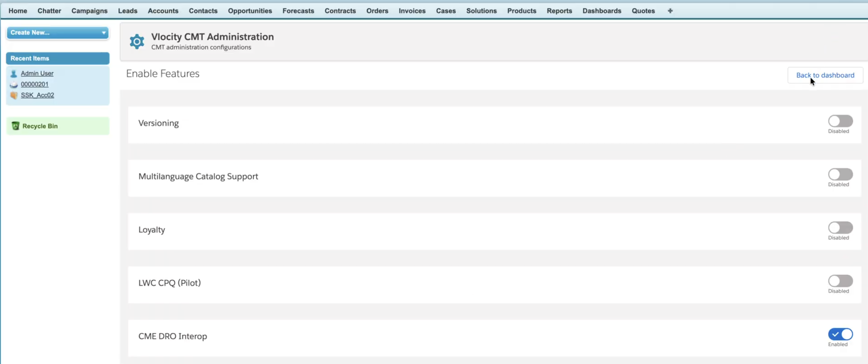Open the Home tab
The height and width of the screenshot is (364, 868).
[18, 11]
